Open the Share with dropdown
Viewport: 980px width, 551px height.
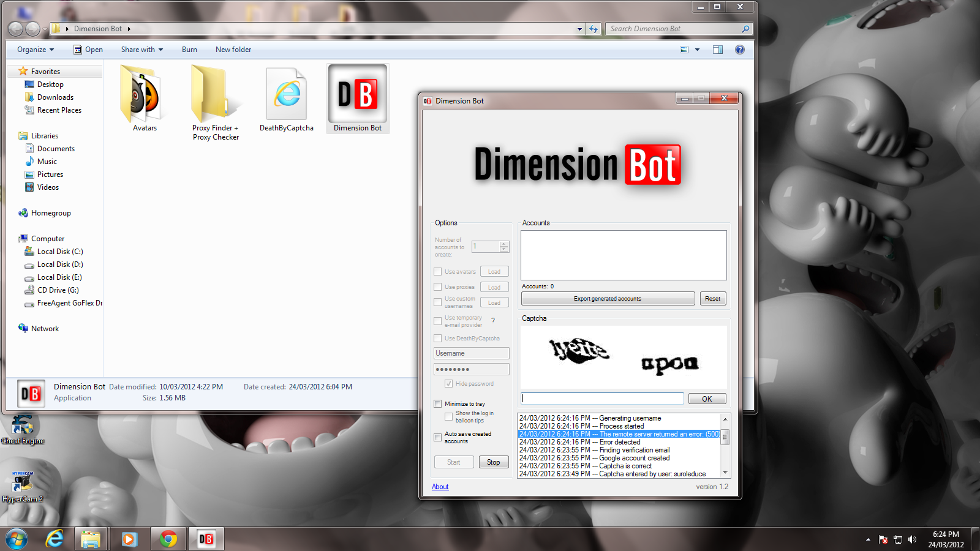pos(142,50)
